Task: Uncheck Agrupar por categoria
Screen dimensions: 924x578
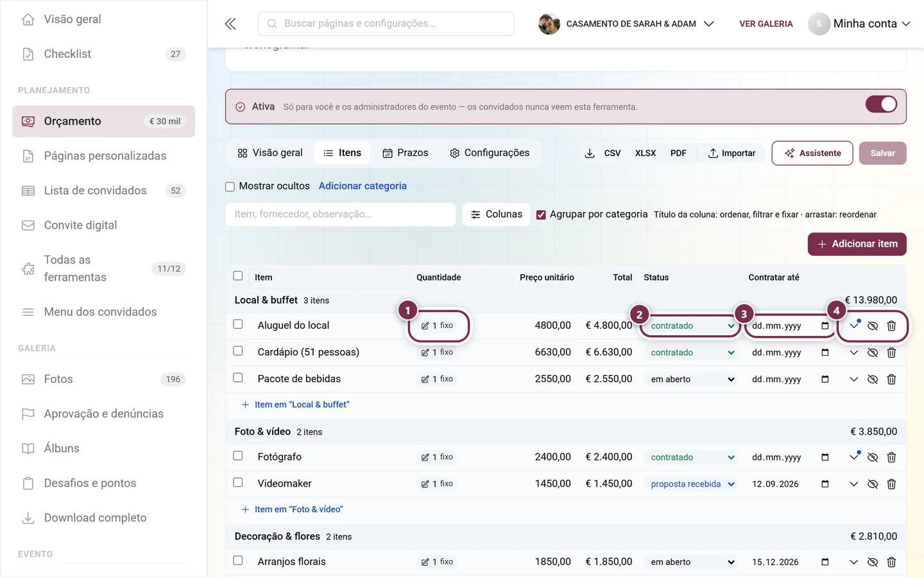Action: click(x=541, y=215)
